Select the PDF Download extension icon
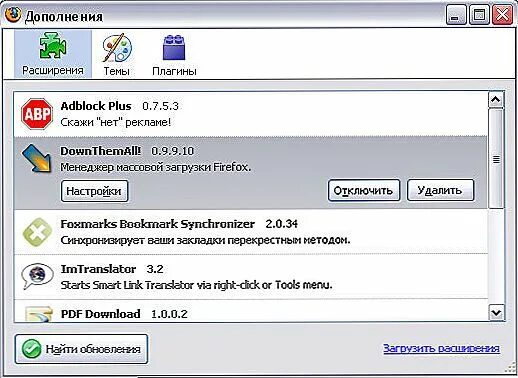Image resolution: width=518 pixels, height=378 pixels. 39,314
